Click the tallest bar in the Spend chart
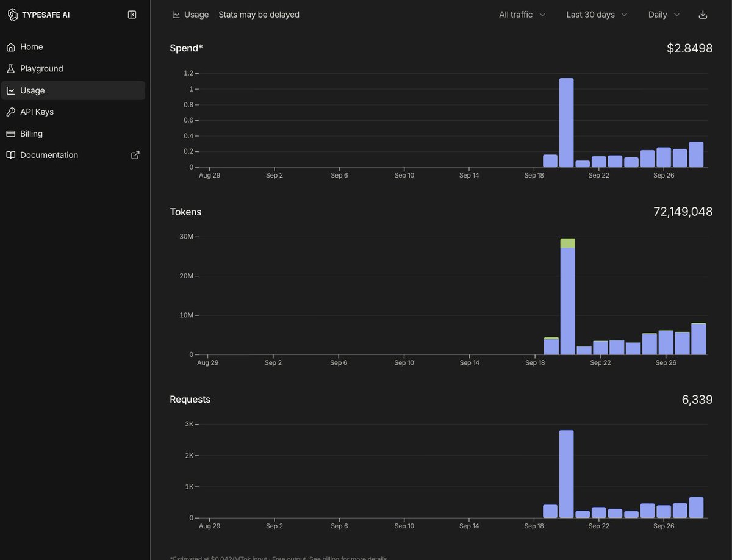The width and height of the screenshot is (732, 560). (566, 123)
